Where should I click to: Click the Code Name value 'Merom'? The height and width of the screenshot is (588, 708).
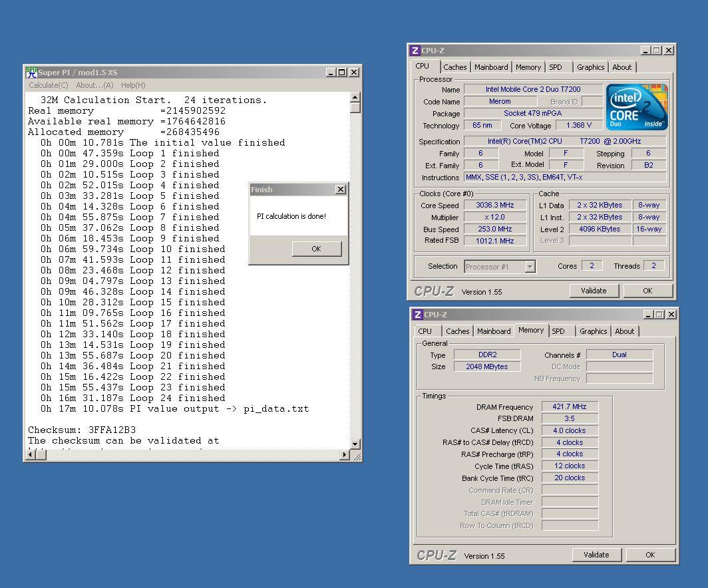pos(500,102)
